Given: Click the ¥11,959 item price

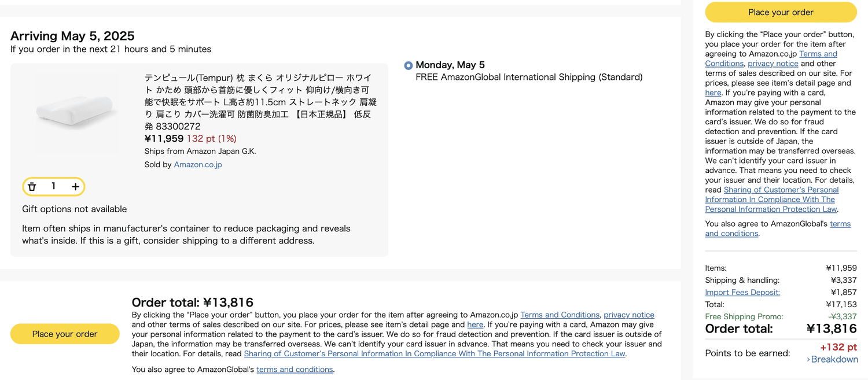Looking at the screenshot, I should (164, 138).
